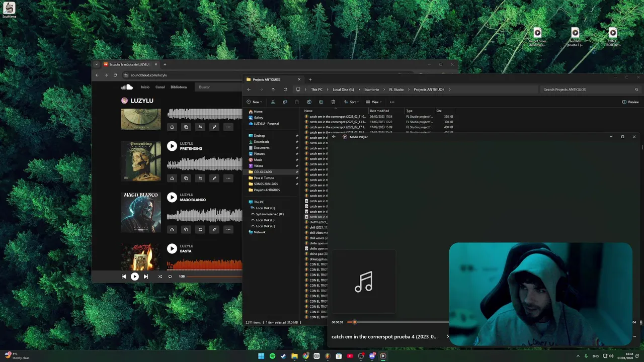This screenshot has height=362, width=644.
Task: Open Biblioteca in SoundCloud navigation
Action: [x=179, y=87]
